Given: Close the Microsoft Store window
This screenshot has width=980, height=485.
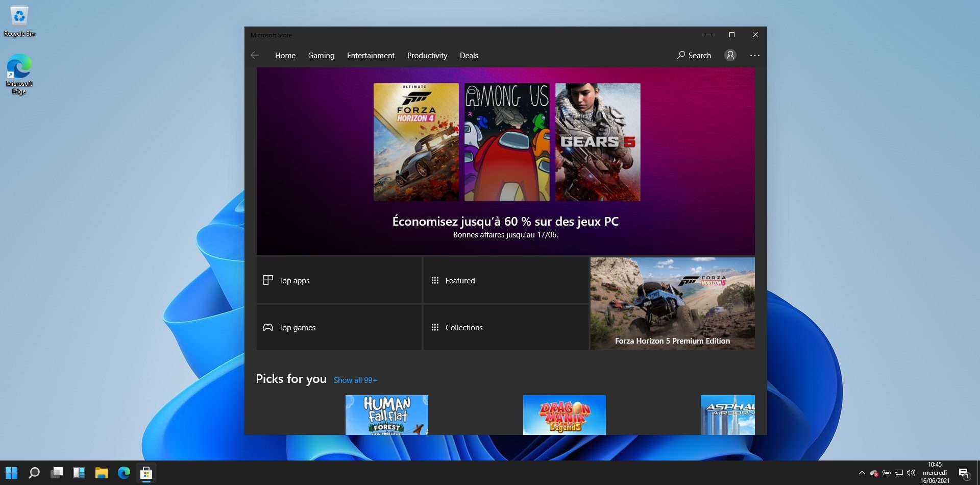Looking at the screenshot, I should point(755,35).
